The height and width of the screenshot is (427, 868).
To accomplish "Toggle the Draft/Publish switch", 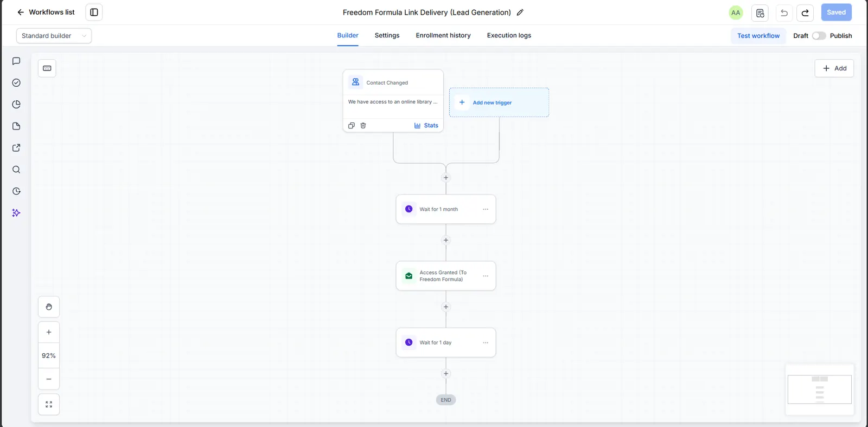I will click(x=819, y=36).
